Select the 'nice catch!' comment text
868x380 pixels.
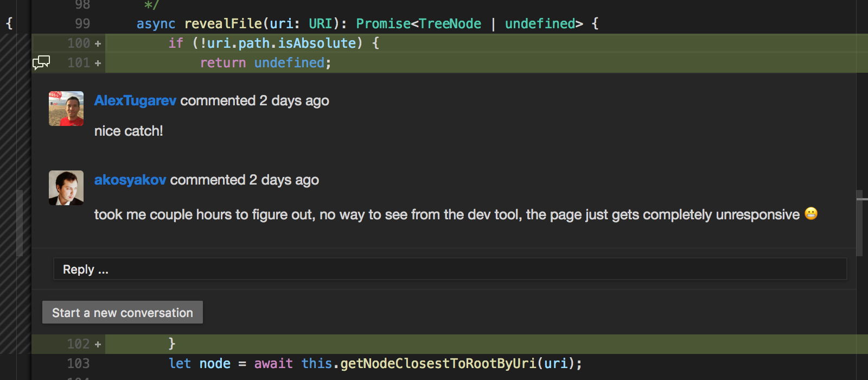click(x=129, y=131)
